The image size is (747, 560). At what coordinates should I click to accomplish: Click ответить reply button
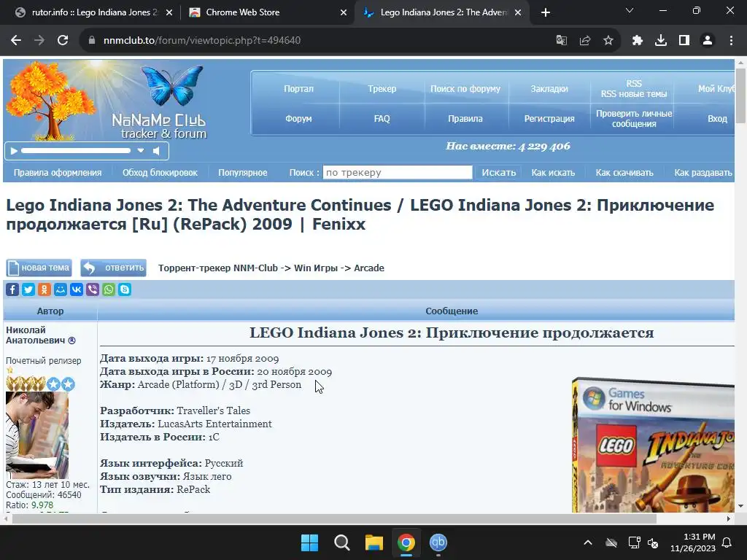pyautogui.click(x=113, y=268)
